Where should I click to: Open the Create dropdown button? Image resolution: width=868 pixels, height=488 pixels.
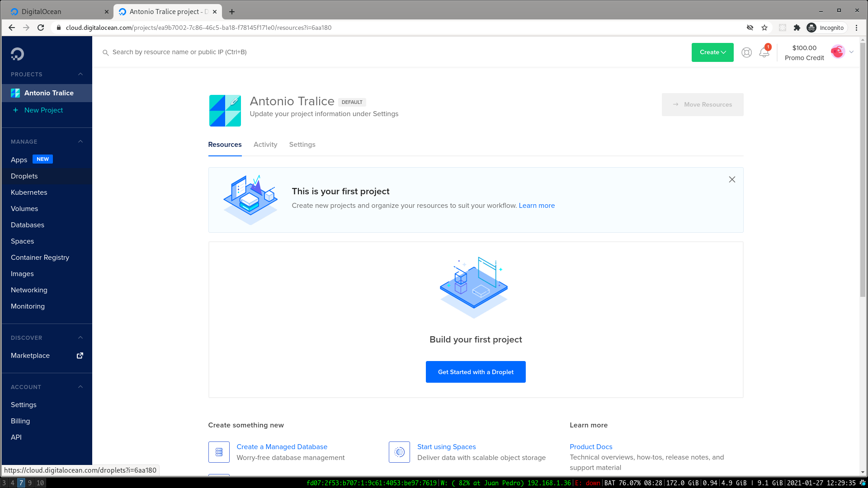coord(712,52)
